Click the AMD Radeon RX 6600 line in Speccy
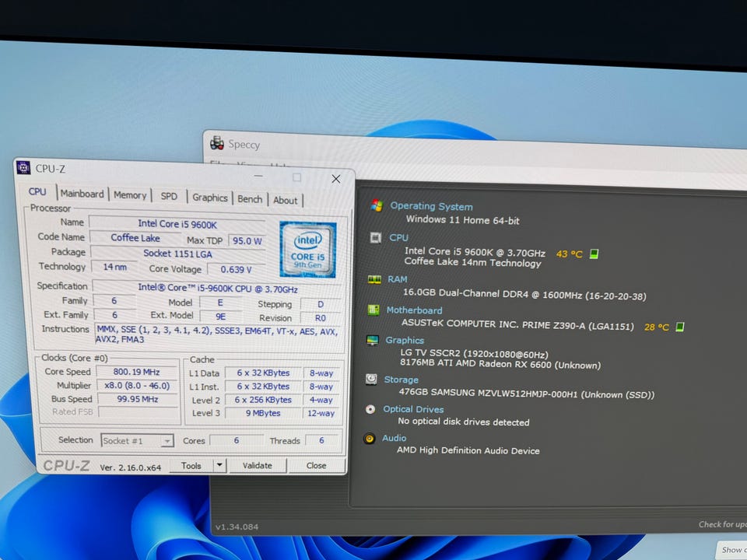Viewport: 747px width, 560px height. tap(500, 364)
